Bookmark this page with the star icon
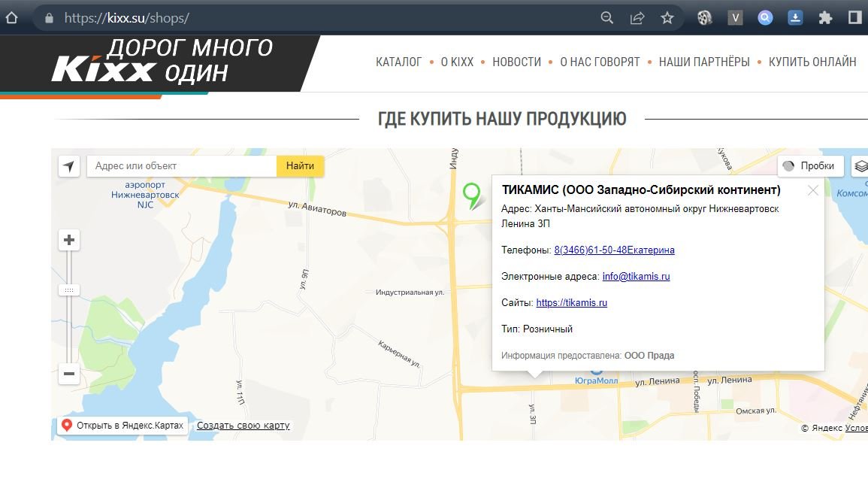Image resolution: width=868 pixels, height=479 pixels. pyautogui.click(x=667, y=18)
